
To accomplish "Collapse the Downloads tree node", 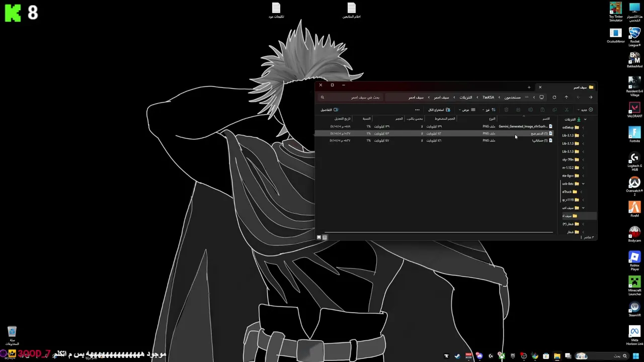I will click(585, 119).
